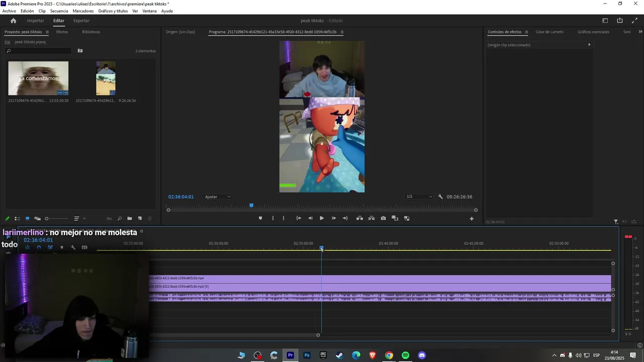Open Proyecto panel hamburger menu
644x362 pixels.
pyautogui.click(x=47, y=32)
